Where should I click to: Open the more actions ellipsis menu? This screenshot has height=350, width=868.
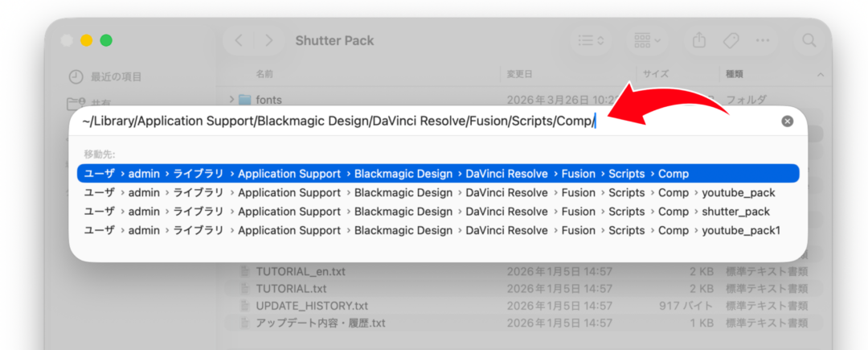tap(763, 40)
